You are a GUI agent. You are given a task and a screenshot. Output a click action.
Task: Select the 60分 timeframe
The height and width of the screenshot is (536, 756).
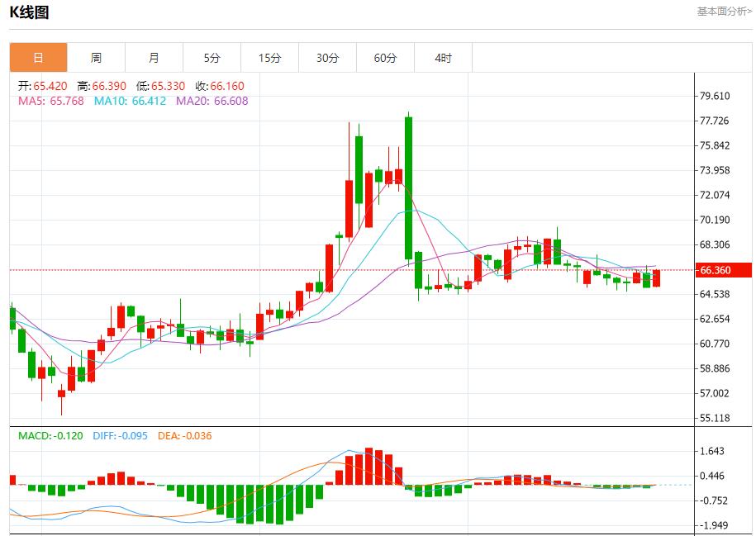385,57
